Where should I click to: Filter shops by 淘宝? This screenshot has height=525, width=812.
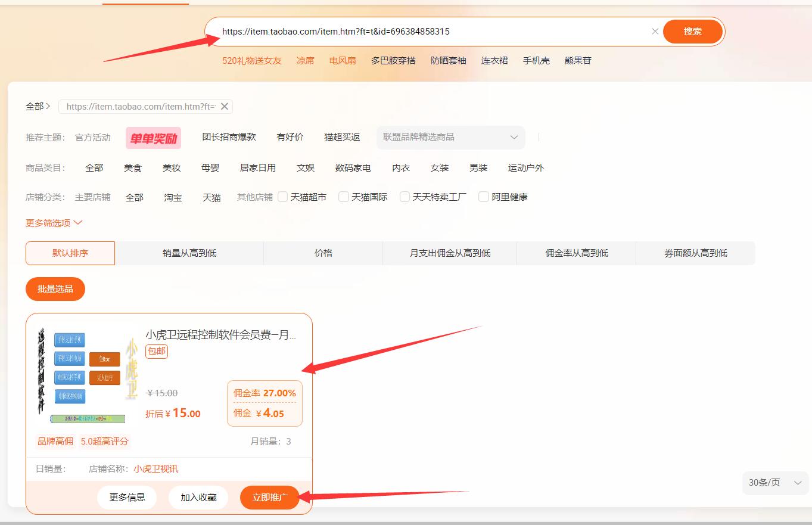[173, 197]
